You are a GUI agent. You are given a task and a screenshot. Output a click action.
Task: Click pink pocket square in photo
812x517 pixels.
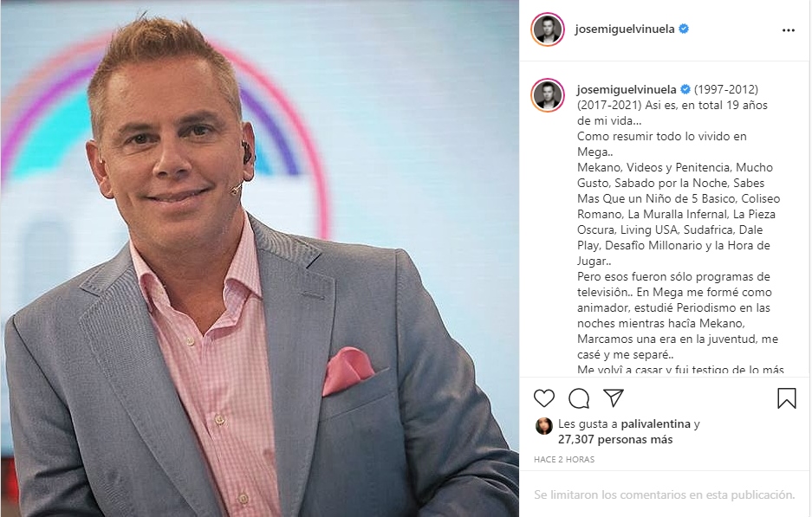click(x=347, y=371)
